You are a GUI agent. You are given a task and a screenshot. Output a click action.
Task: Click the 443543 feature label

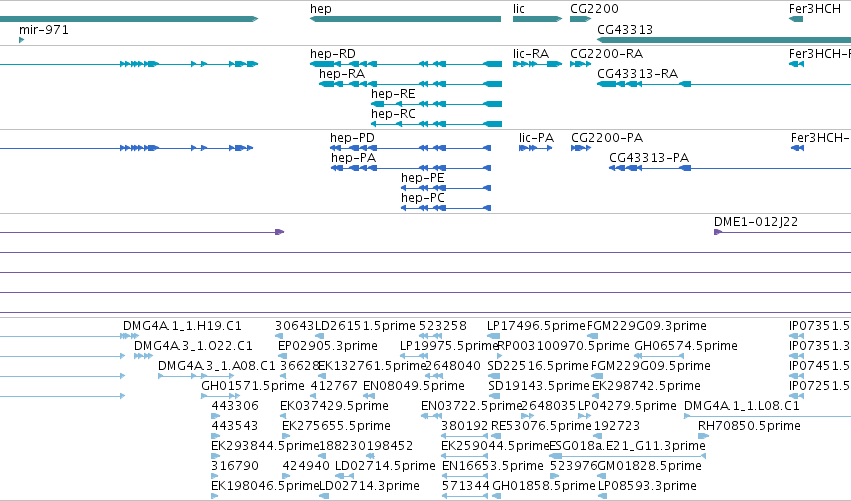click(x=235, y=427)
